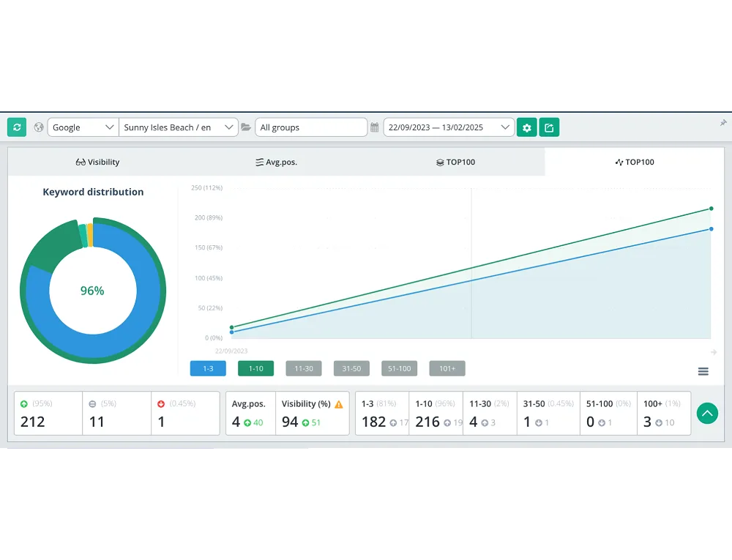
Task: Switch to the Avg.pos. tab
Action: pyautogui.click(x=276, y=162)
